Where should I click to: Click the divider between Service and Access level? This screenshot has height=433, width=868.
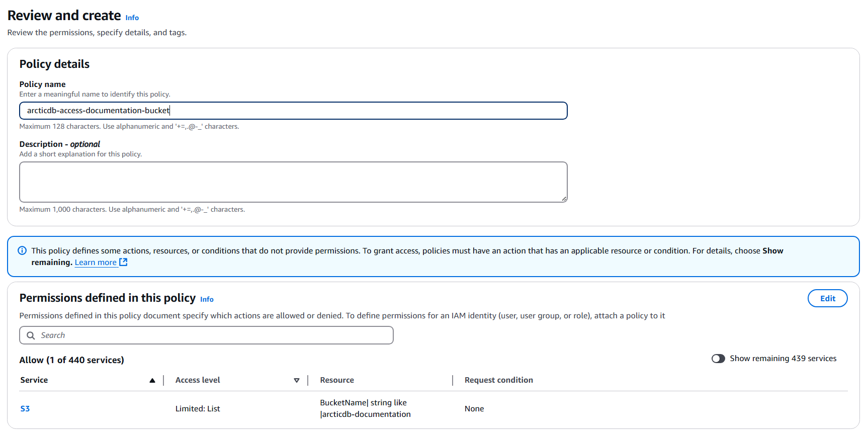tap(163, 380)
